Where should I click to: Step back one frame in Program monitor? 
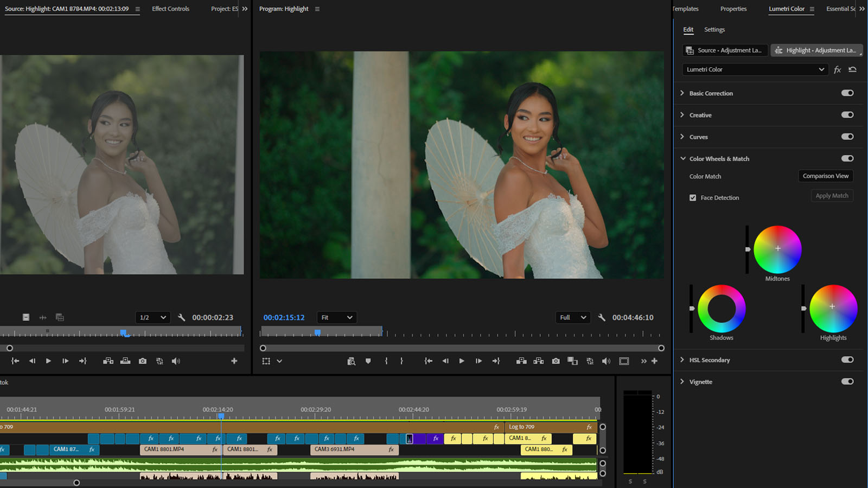(x=445, y=361)
